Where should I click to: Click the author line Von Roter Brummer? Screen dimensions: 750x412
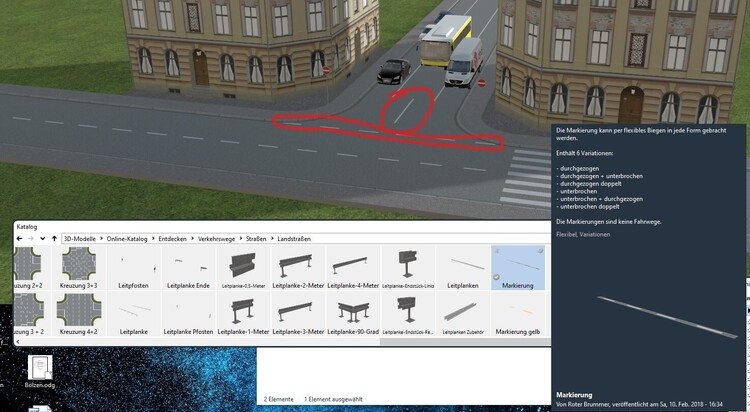[x=639, y=404]
